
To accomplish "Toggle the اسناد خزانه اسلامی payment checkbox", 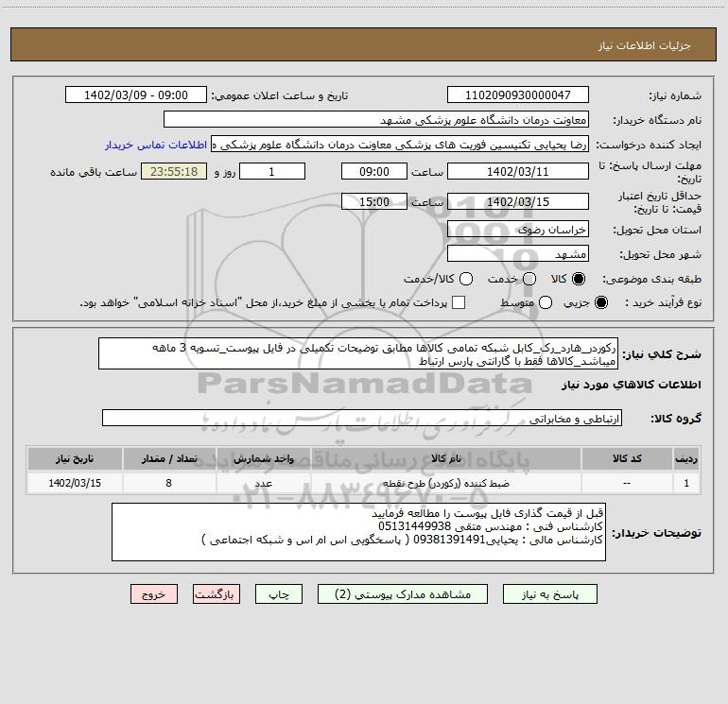I will [459, 302].
